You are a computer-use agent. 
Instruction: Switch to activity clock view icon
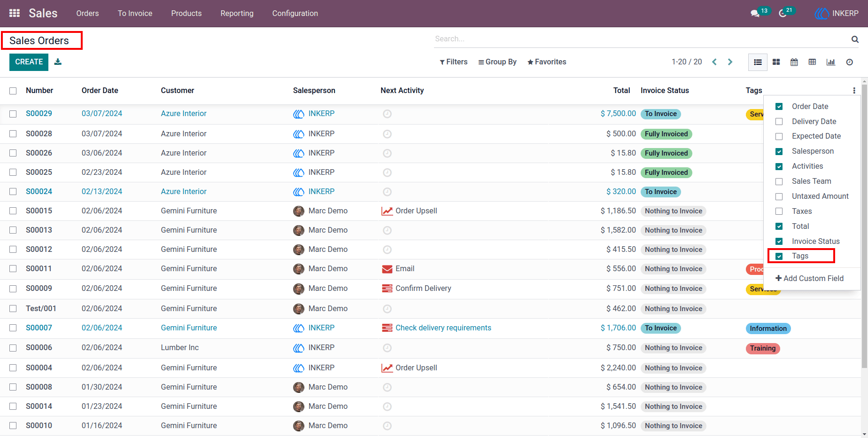pyautogui.click(x=850, y=62)
